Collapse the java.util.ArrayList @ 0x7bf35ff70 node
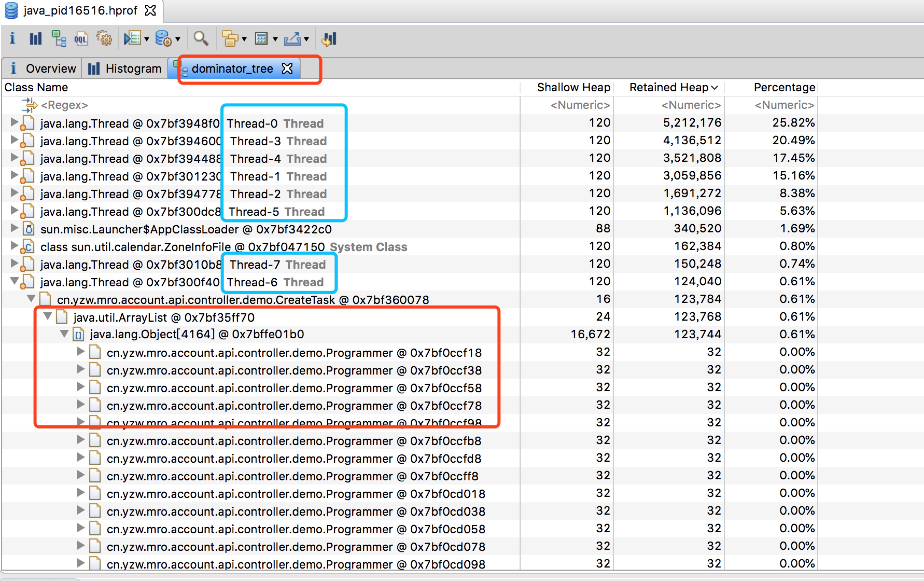The height and width of the screenshot is (581, 924). coord(48,316)
